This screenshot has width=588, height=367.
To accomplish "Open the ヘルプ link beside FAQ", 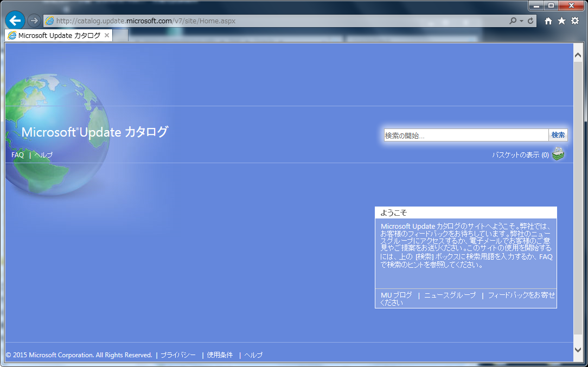I will [x=43, y=155].
